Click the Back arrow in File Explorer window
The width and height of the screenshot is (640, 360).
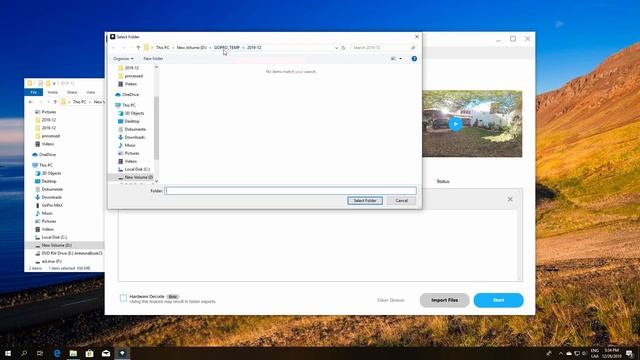31,102
